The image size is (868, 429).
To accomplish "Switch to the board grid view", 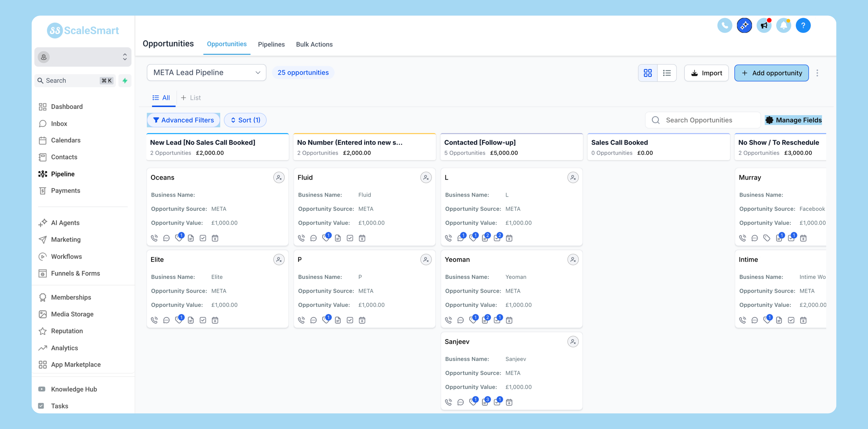I will 648,73.
